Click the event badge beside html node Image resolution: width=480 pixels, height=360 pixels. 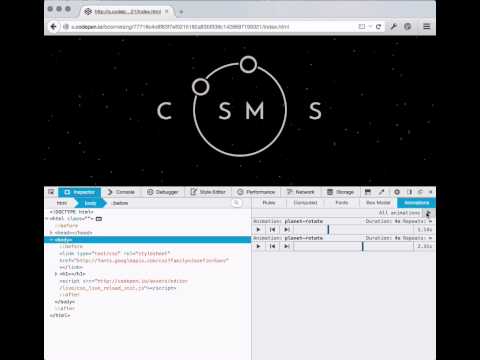[x=99, y=219]
